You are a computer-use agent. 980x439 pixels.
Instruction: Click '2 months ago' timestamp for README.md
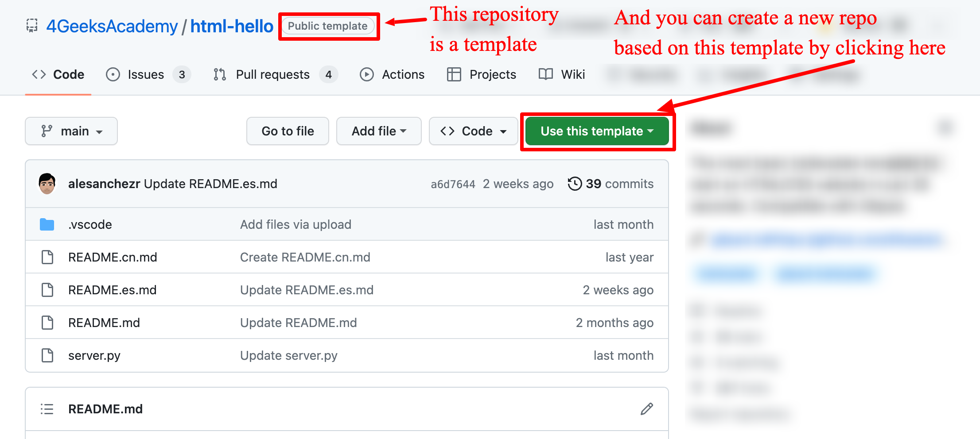[615, 323]
